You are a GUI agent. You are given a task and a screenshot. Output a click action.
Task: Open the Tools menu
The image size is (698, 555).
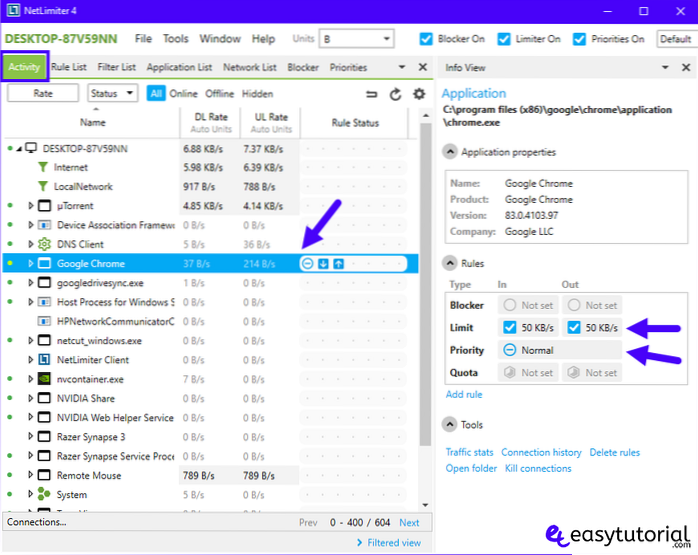(x=176, y=39)
